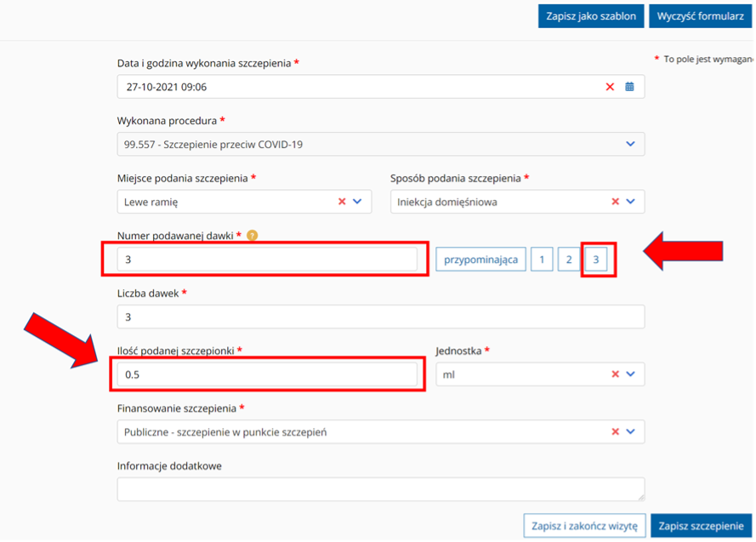Screen dimensions: 756x542
Task: Click the dose number help question-mark icon
Action: click(253, 236)
